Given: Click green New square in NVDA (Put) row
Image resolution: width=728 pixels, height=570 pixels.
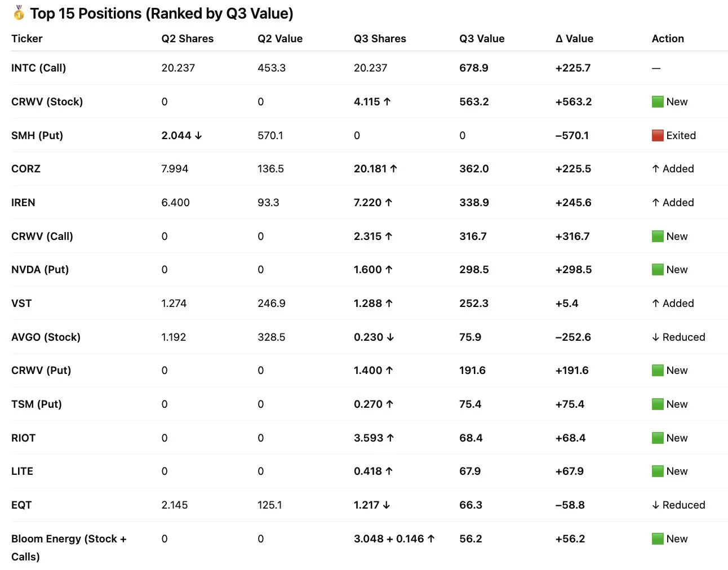Looking at the screenshot, I should 657,269.
